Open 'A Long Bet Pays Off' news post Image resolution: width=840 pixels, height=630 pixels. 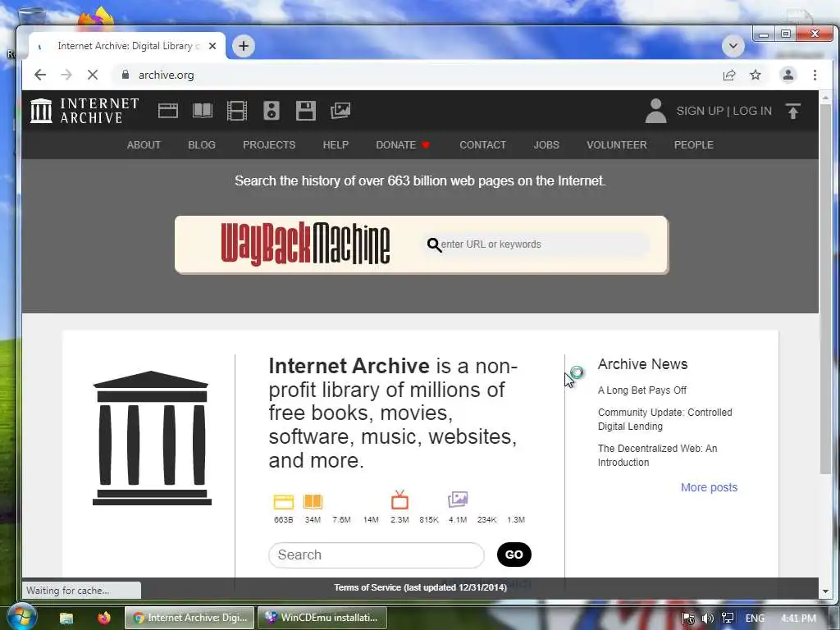click(x=642, y=390)
